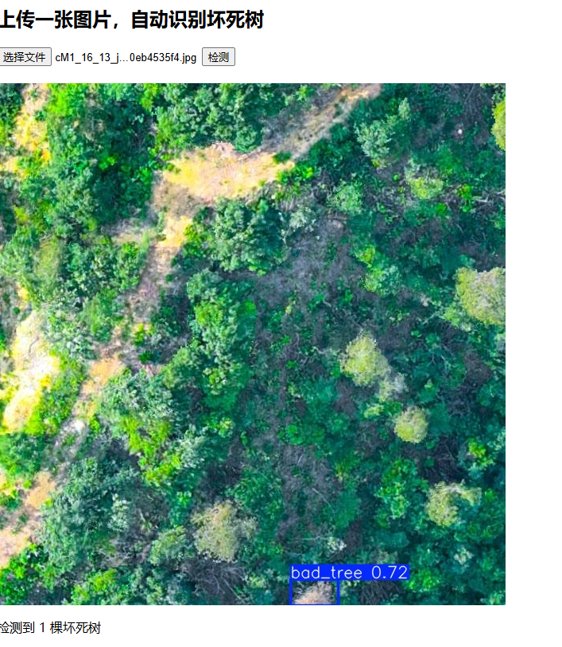562x647 pixels.
Task: Click the bright yellow patch on left edge
Action: pyautogui.click(x=27, y=373)
